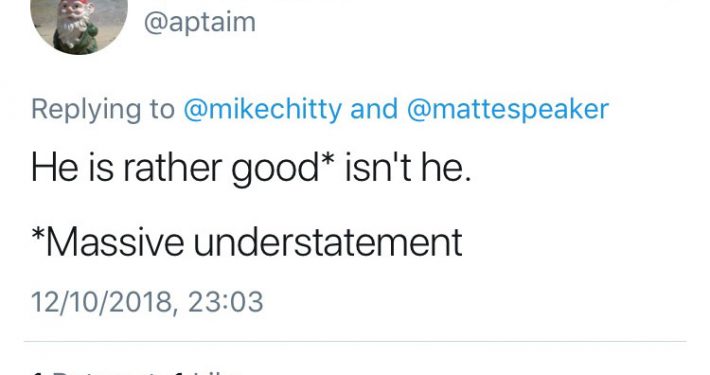Click the 'Replying to' label

click(103, 109)
